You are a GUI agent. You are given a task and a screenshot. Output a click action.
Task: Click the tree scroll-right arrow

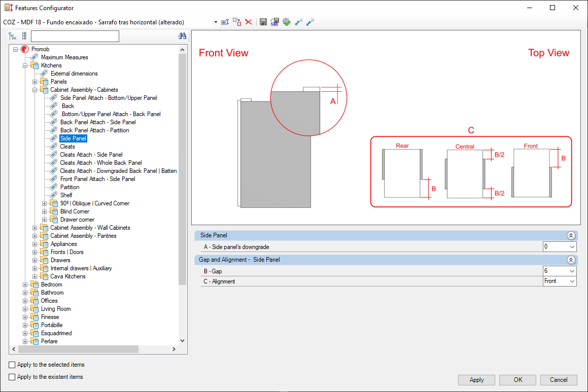tap(174, 349)
